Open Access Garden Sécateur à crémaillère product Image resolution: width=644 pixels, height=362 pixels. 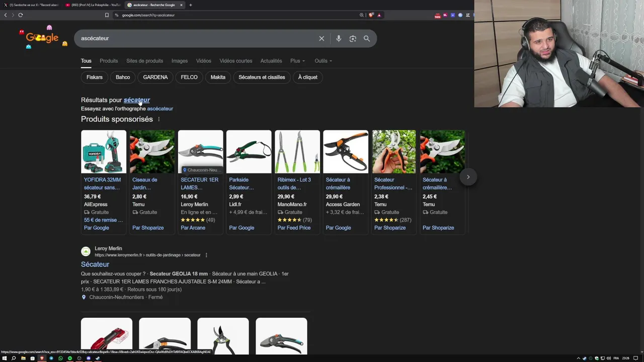pyautogui.click(x=338, y=184)
